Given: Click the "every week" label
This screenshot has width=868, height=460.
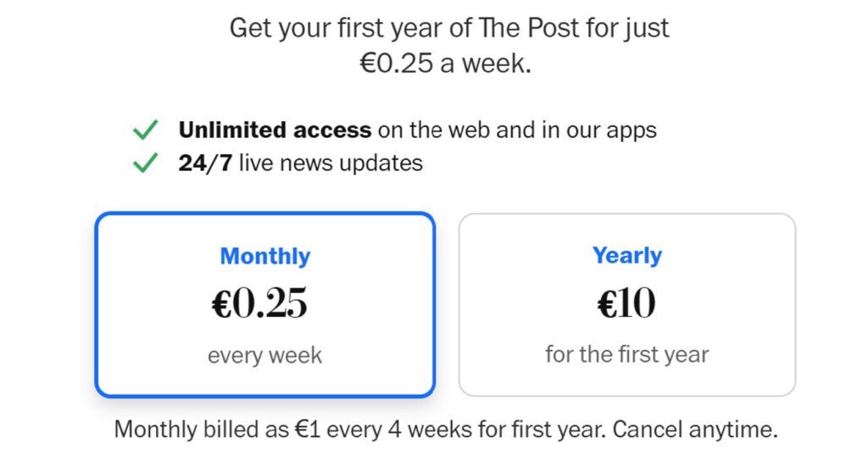Looking at the screenshot, I should (x=264, y=355).
